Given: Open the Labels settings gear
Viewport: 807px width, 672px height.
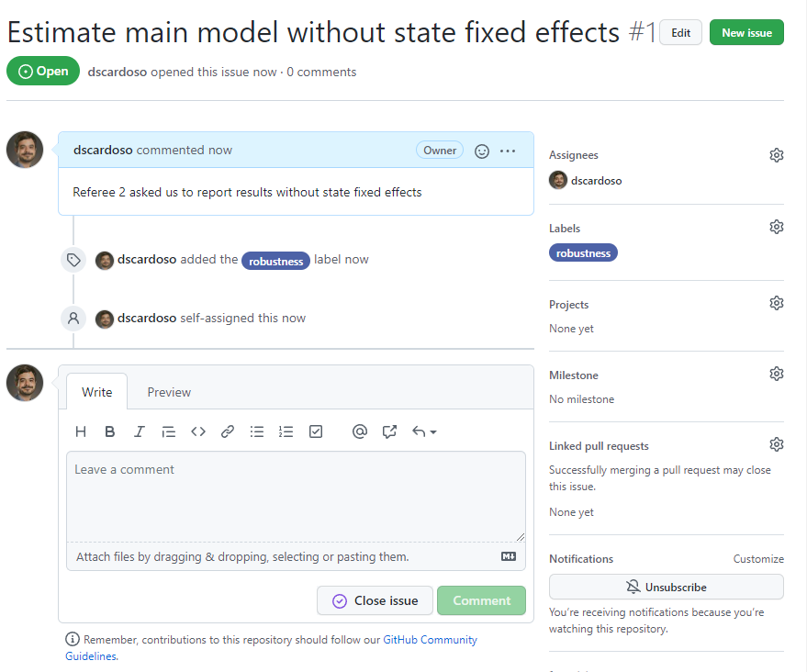Looking at the screenshot, I should [x=777, y=227].
